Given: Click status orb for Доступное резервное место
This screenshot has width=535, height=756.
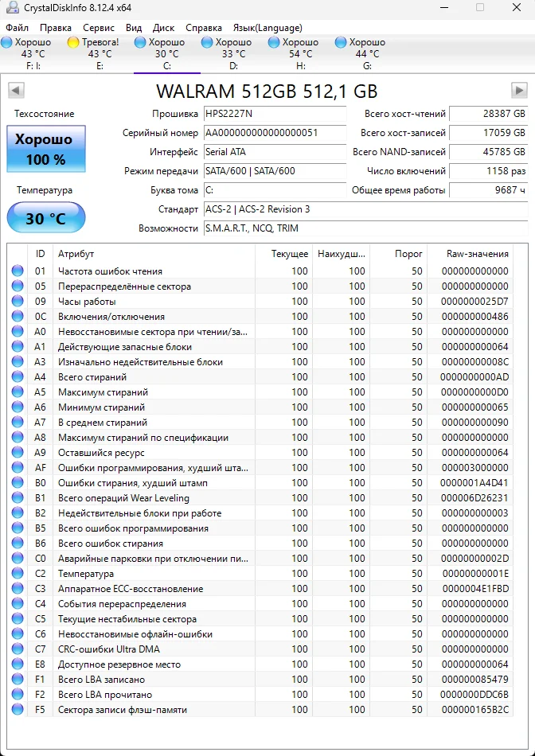Looking at the screenshot, I should (18, 664).
